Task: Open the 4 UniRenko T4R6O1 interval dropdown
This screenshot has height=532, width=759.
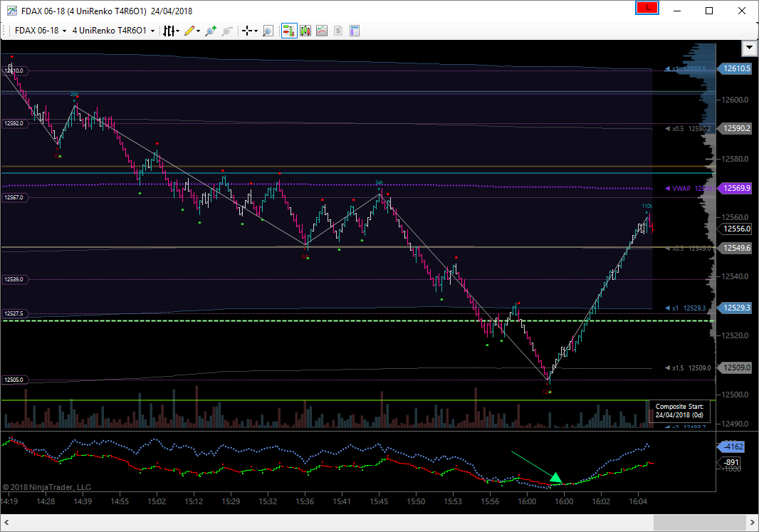Action: click(x=114, y=31)
